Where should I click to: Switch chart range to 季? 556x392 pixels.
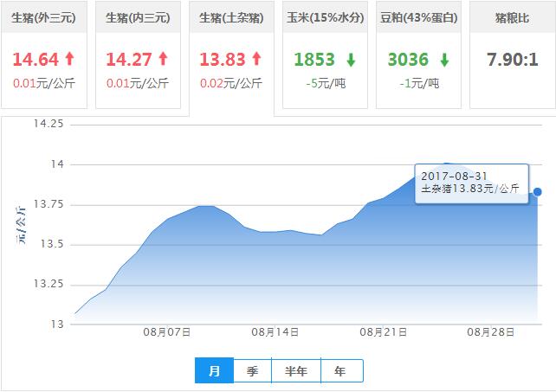pyautogui.click(x=253, y=370)
